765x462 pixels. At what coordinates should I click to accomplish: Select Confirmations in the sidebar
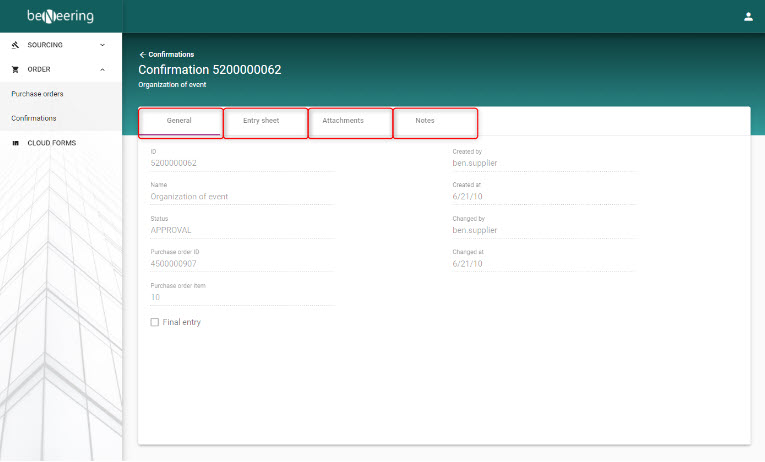click(x=34, y=118)
